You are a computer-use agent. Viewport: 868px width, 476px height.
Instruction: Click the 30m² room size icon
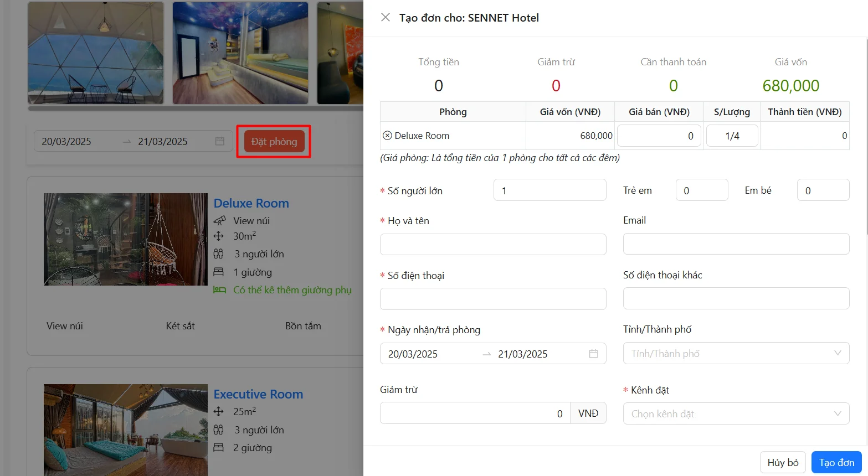(219, 236)
